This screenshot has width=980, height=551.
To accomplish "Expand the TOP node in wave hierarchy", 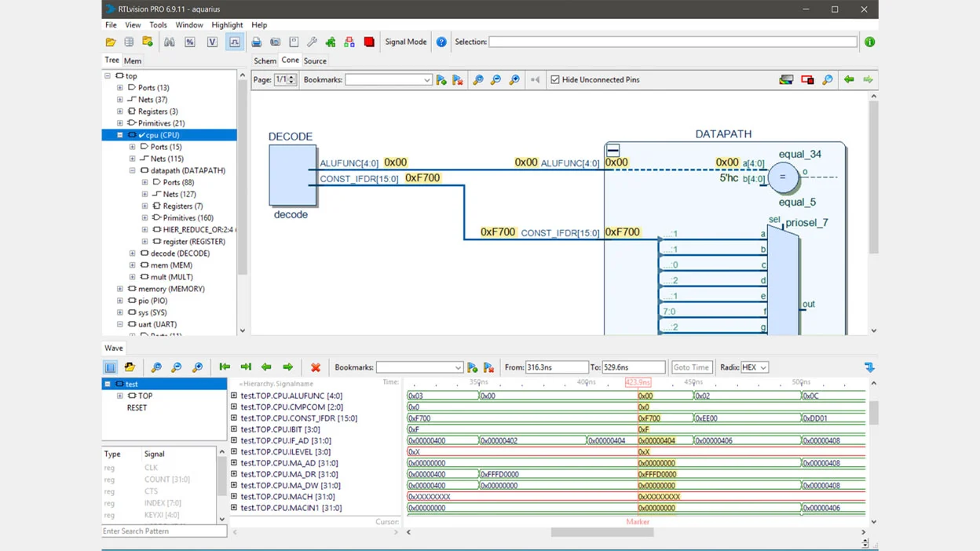I will (120, 396).
